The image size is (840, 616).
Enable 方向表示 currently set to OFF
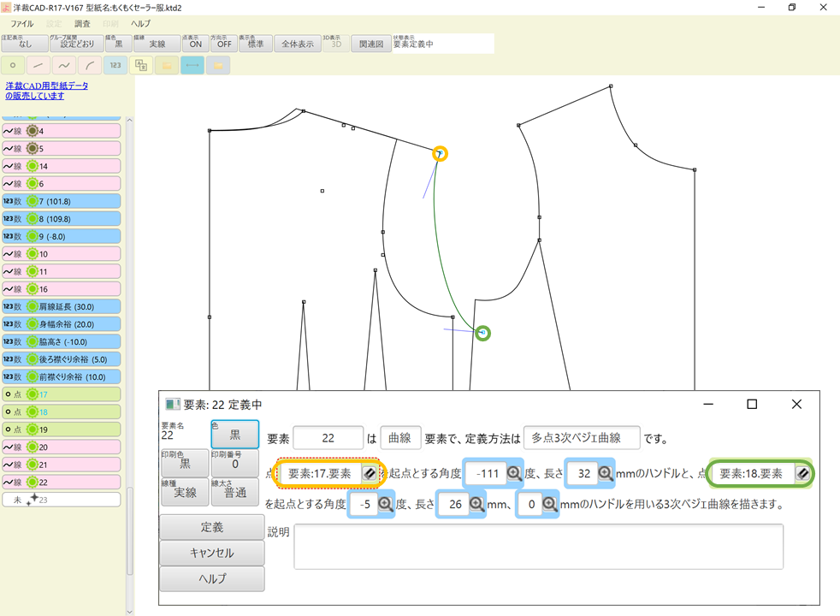[x=223, y=43]
